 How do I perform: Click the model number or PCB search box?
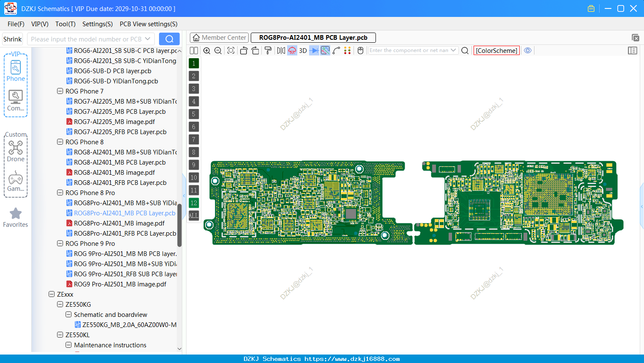pos(86,39)
